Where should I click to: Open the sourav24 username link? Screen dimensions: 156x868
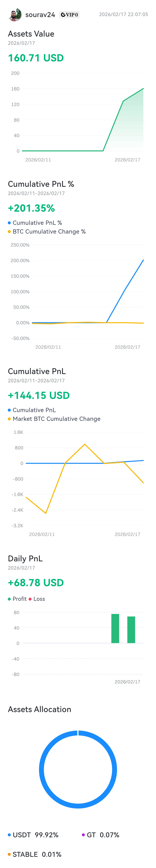40,15
